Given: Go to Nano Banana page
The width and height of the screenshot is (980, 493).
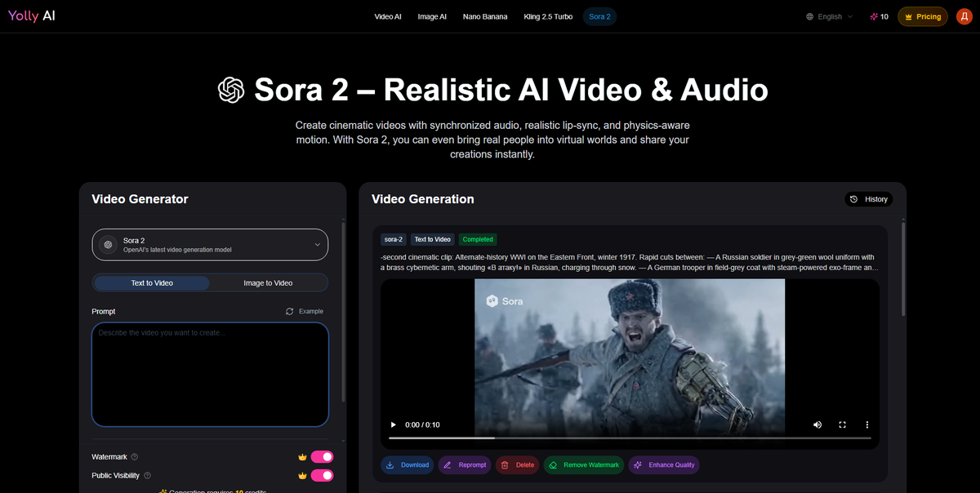Looking at the screenshot, I should coord(485,16).
